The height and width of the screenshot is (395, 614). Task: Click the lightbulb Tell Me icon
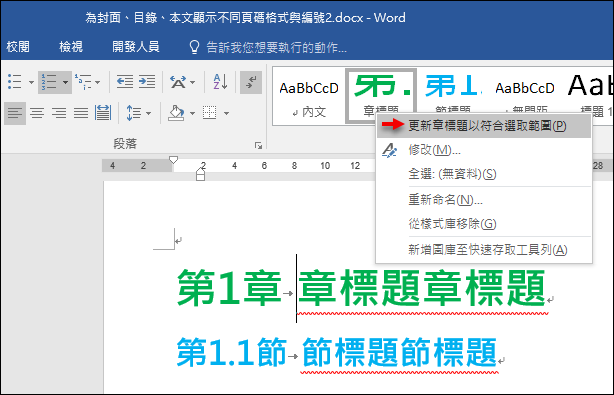(194, 47)
